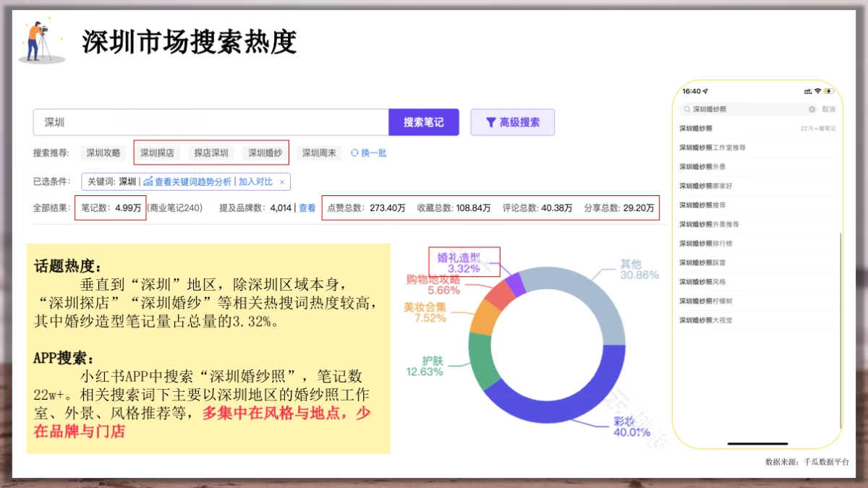
Task: Click the refresh icon next to 换一批
Action: point(354,153)
